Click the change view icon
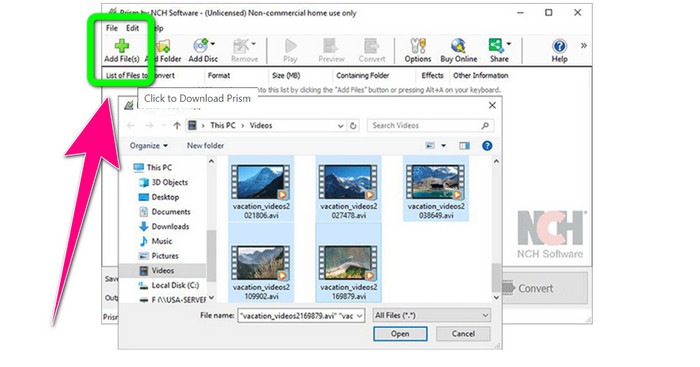Screen dimensions: 700x367 (430, 146)
